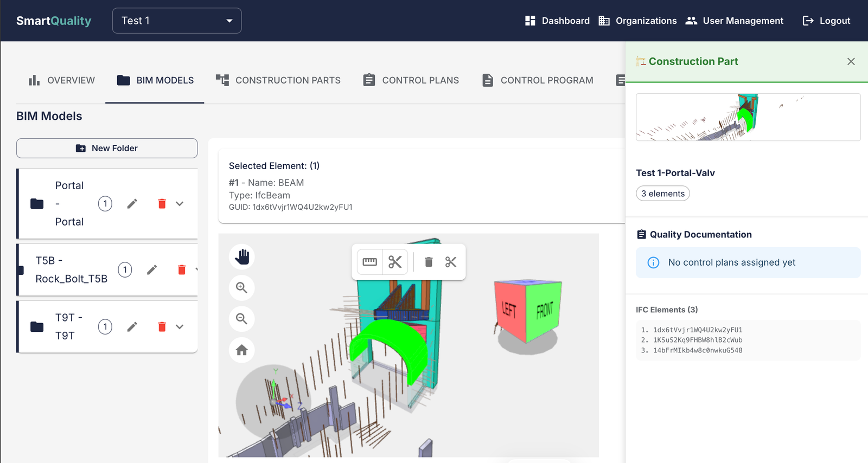Activate the ruler measure tool
The width and height of the screenshot is (868, 463).
[369, 262]
